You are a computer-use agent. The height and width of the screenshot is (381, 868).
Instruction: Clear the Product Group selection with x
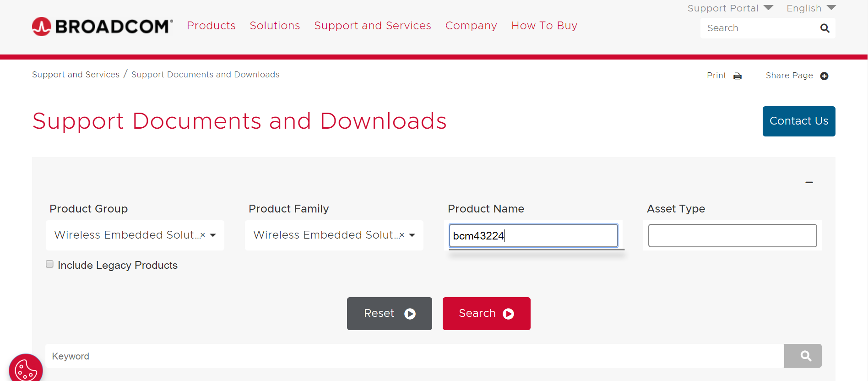pyautogui.click(x=203, y=235)
